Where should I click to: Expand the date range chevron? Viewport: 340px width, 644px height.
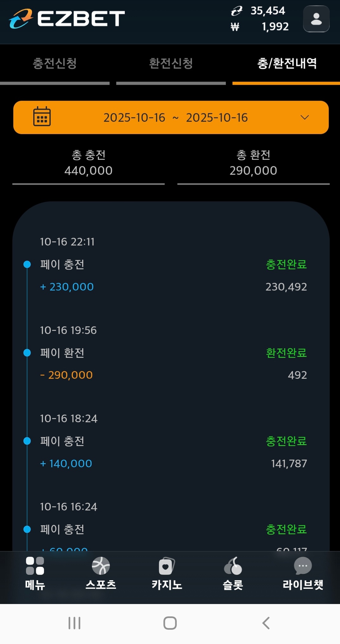click(x=305, y=117)
